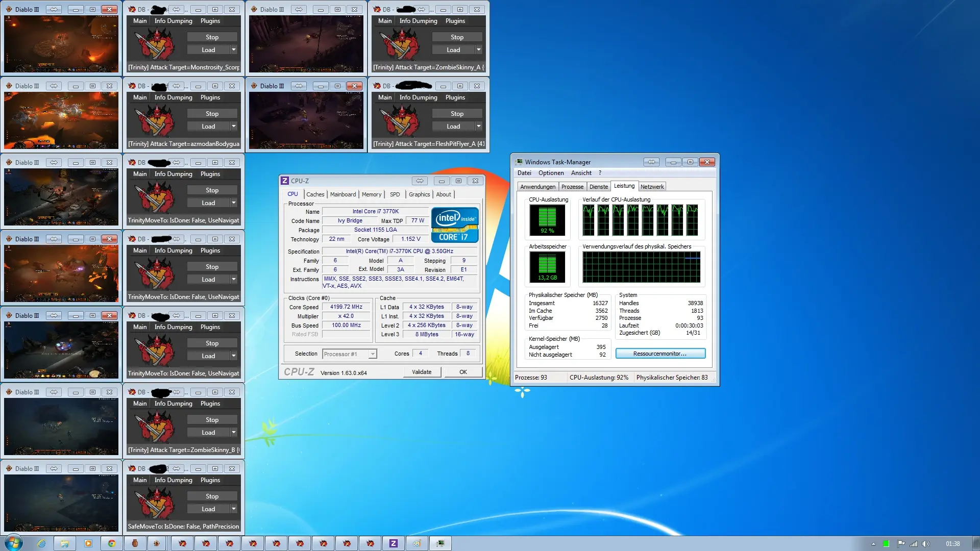Stop the bot attacking ZombieSkinny_B
This screenshot has width=980, height=551.
pos(212,420)
